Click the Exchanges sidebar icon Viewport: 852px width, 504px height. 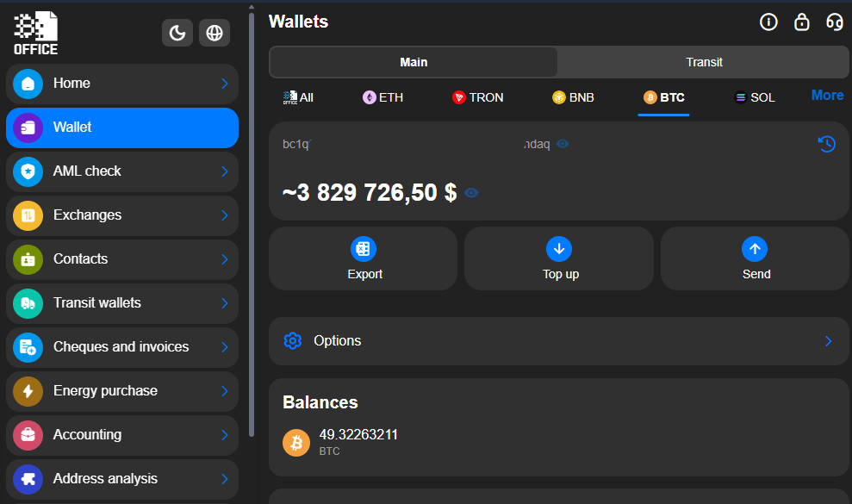pos(28,216)
